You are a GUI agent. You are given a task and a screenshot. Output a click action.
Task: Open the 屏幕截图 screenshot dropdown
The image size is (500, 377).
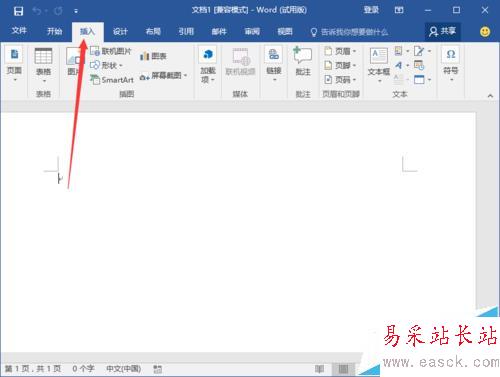tap(164, 76)
